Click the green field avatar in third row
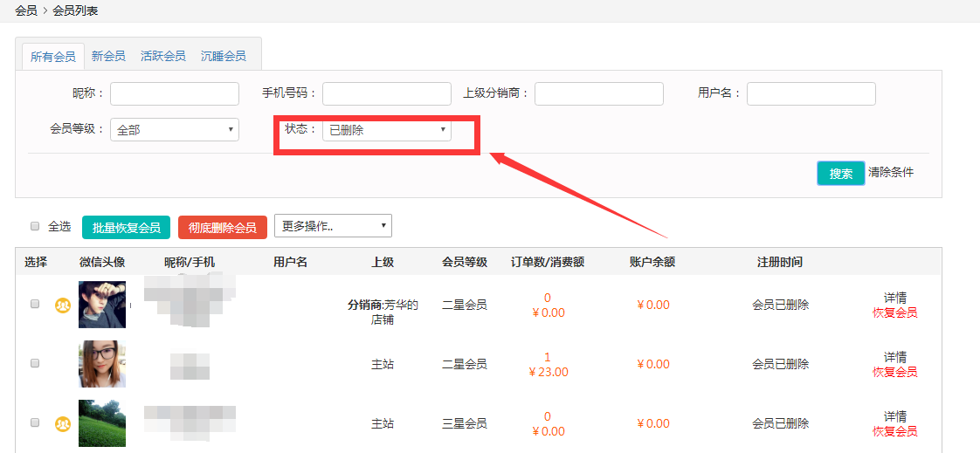Image resolution: width=980 pixels, height=453 pixels. click(102, 423)
